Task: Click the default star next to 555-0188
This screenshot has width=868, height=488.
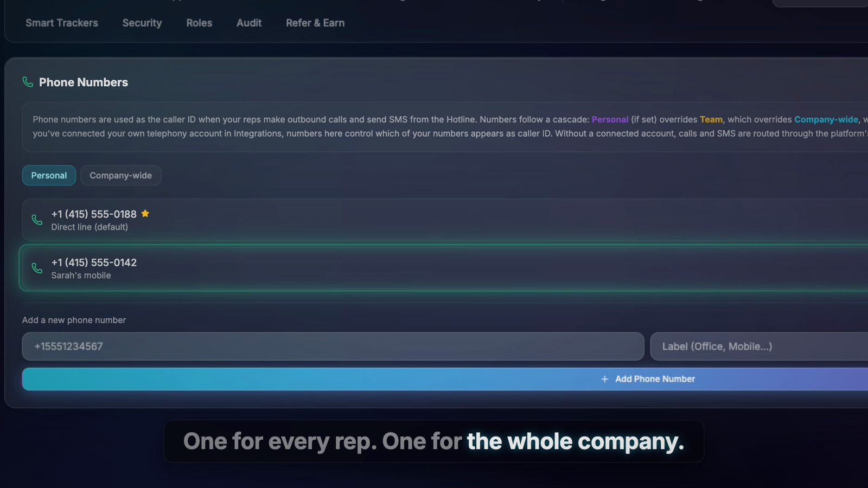Action: click(145, 213)
